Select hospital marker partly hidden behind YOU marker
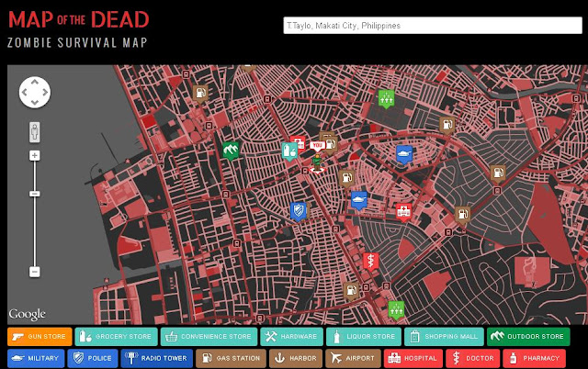 pyautogui.click(x=299, y=142)
